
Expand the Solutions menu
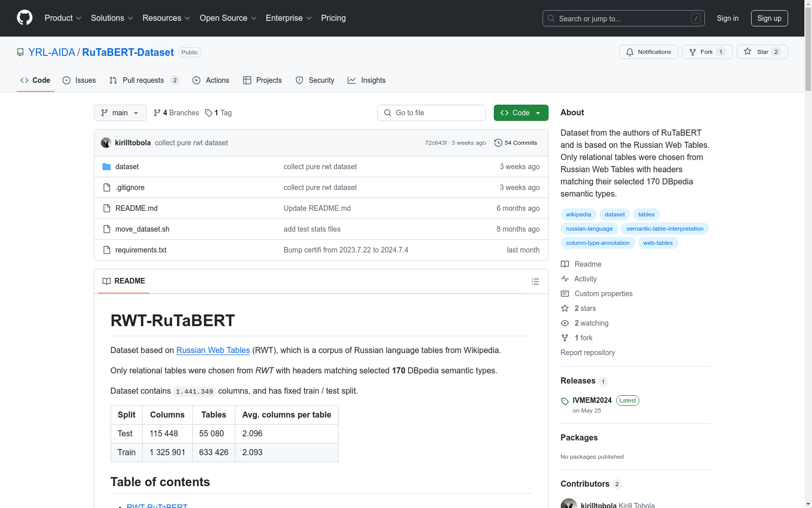[112, 18]
